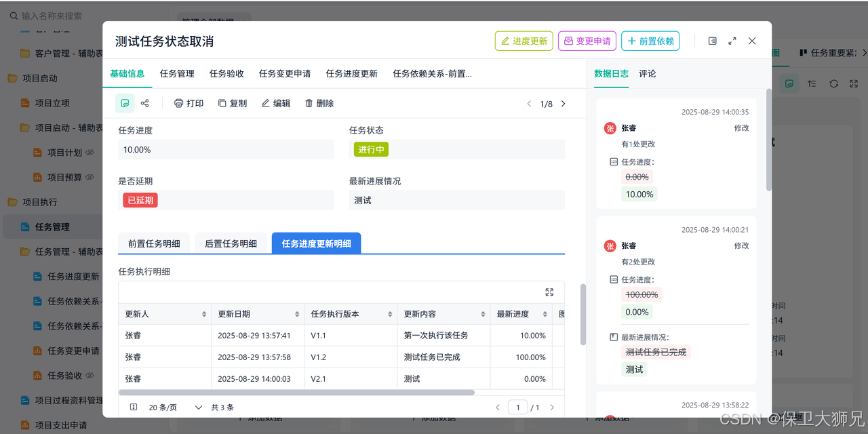Open the 20 条/页 page size dropdown
This screenshot has width=868, height=434.
176,408
